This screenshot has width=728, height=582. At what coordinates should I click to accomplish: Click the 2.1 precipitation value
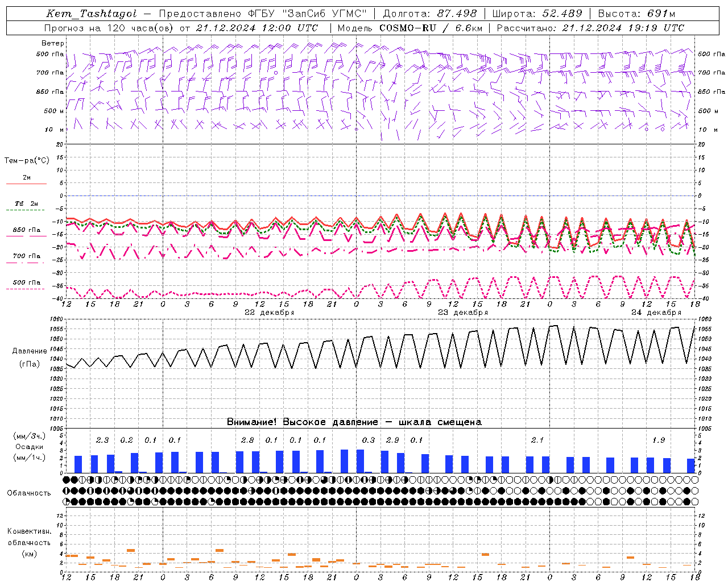[x=537, y=440]
